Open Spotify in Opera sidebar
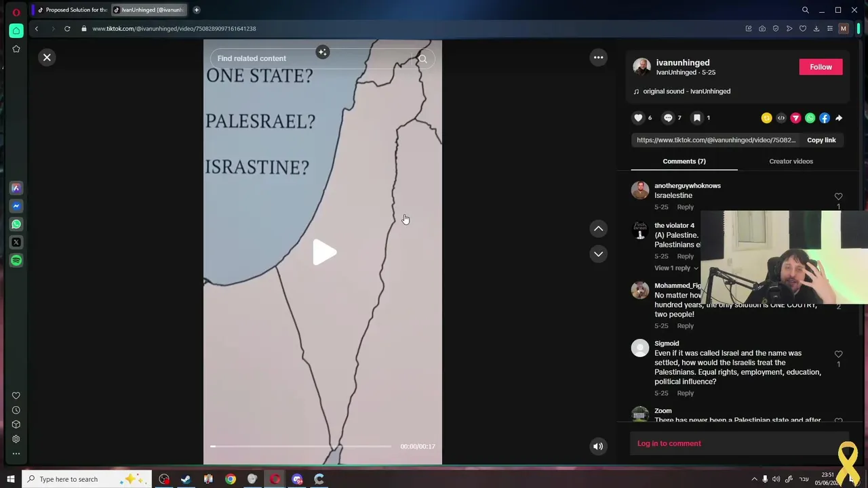 (16, 260)
